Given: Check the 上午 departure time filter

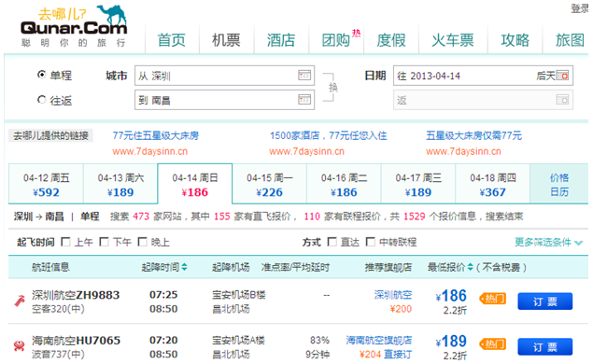Looking at the screenshot, I should (65, 242).
